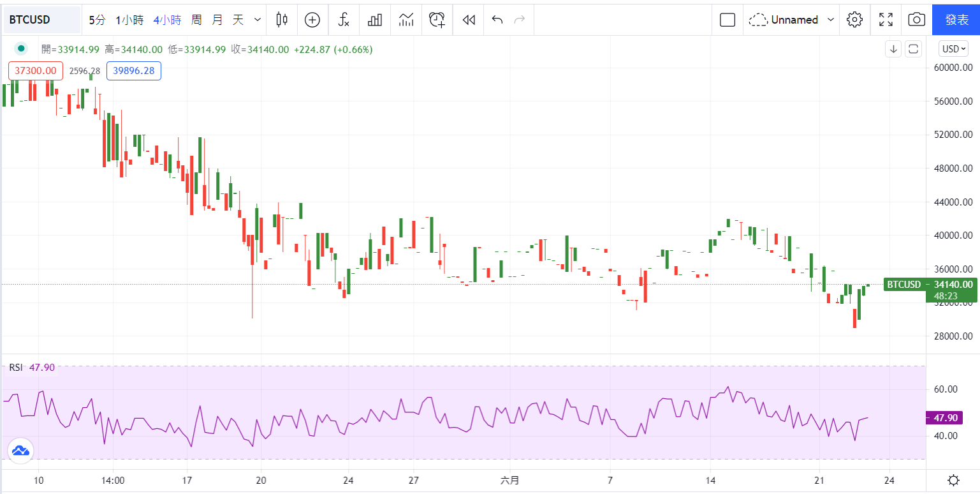Open the Unnamed layout cloud menu
This screenshot has width=980, height=494.
click(x=783, y=20)
